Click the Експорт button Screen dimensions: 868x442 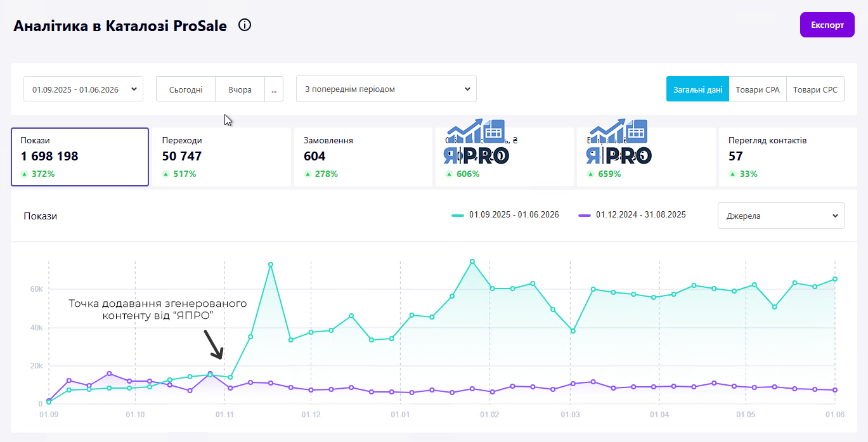coord(827,25)
